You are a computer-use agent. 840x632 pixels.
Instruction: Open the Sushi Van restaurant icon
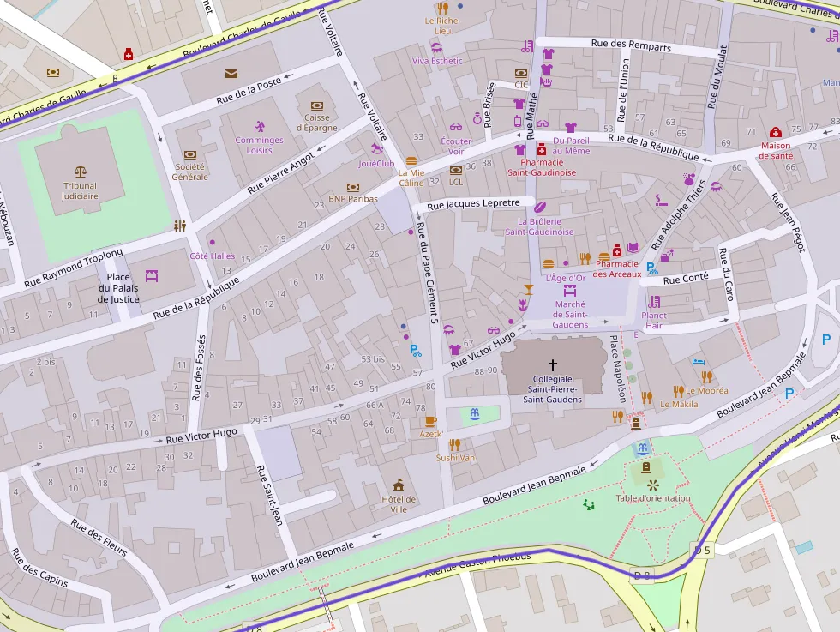[x=455, y=444]
